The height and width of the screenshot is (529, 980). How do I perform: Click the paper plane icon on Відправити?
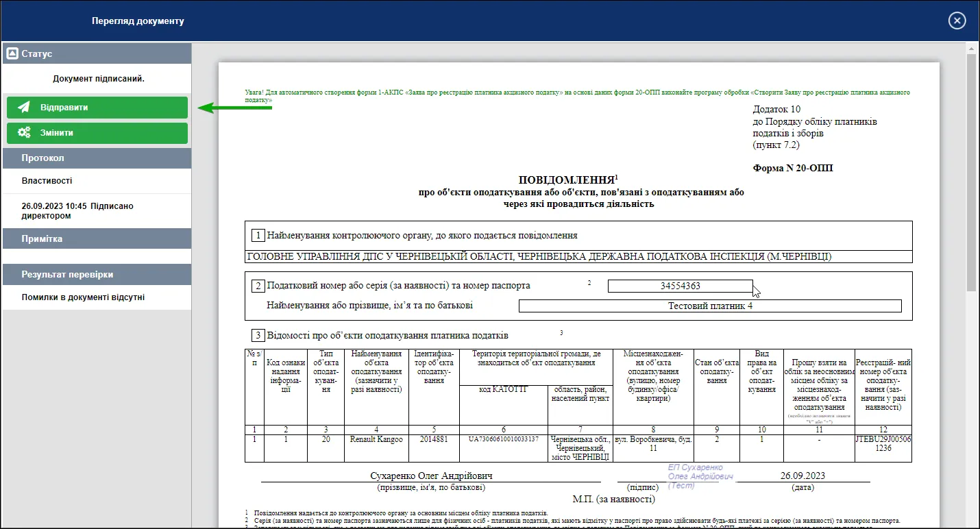pos(24,108)
